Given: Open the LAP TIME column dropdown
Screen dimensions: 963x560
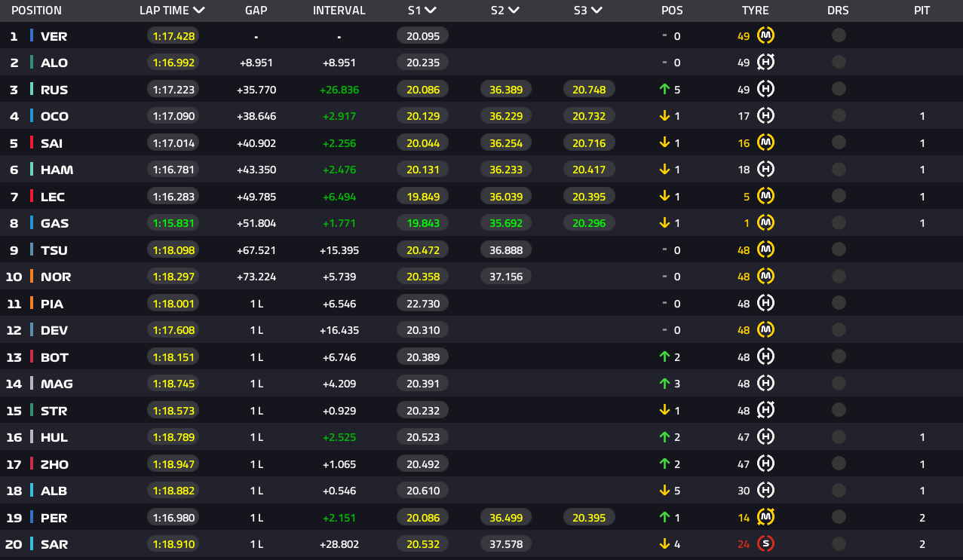Looking at the screenshot, I should click(199, 11).
